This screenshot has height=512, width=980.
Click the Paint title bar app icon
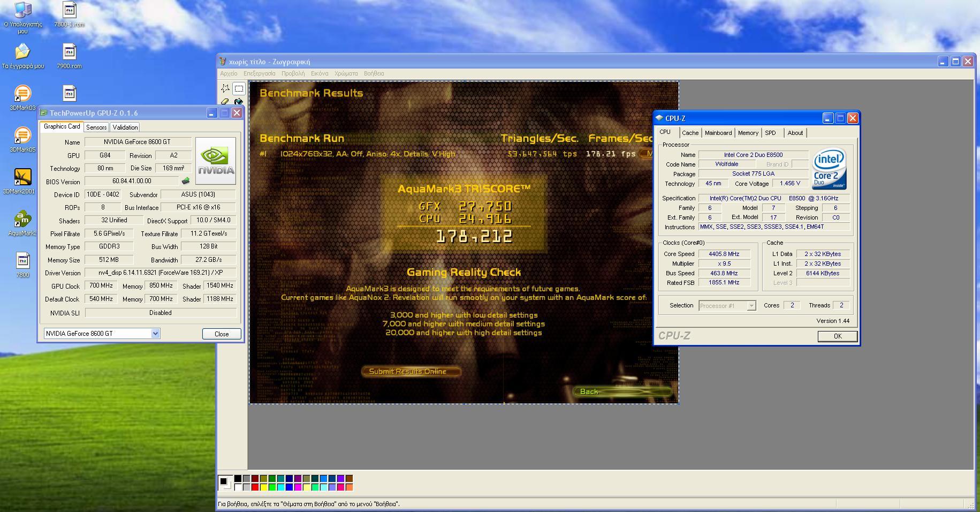223,62
